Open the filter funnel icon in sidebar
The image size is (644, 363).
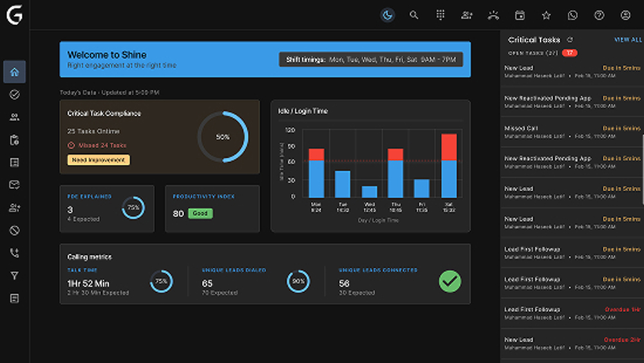(x=14, y=275)
